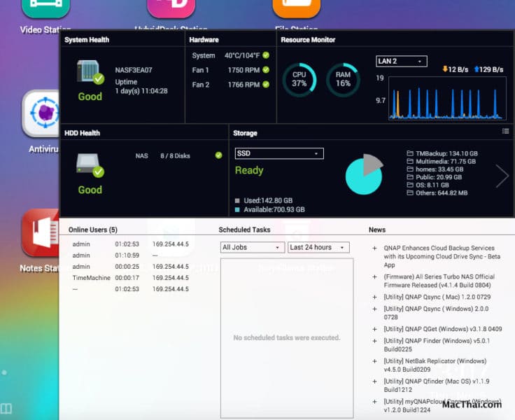Open the Last 24 hours dropdown
515x420 pixels.
318,247
